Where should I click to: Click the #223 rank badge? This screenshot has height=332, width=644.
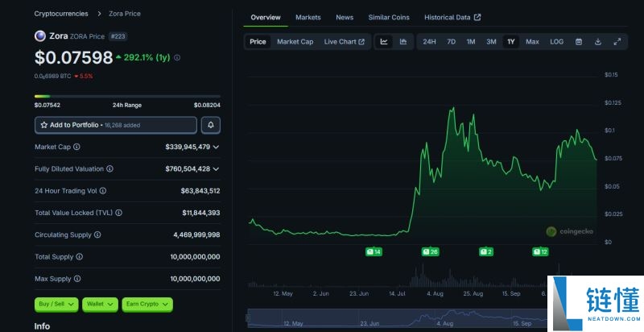tap(118, 36)
